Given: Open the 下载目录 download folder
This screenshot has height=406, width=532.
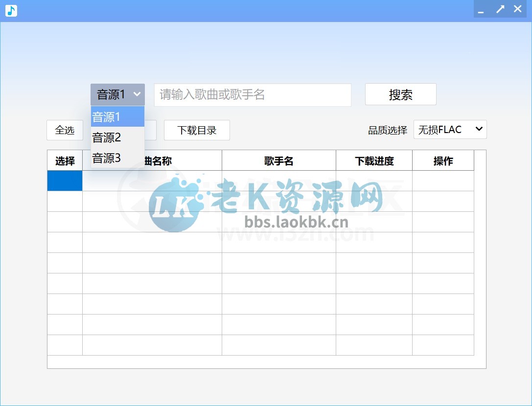Looking at the screenshot, I should click(197, 130).
